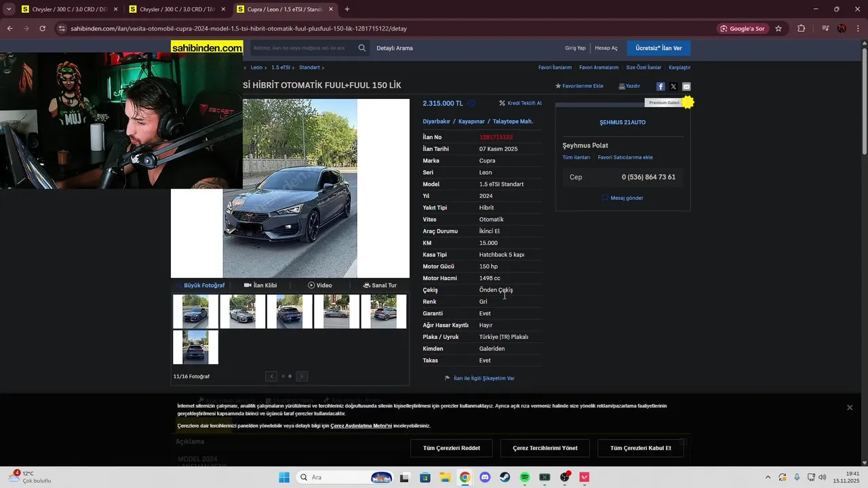The image size is (868, 488).
Task: Click the thumbnail in the second row
Action: [195, 347]
